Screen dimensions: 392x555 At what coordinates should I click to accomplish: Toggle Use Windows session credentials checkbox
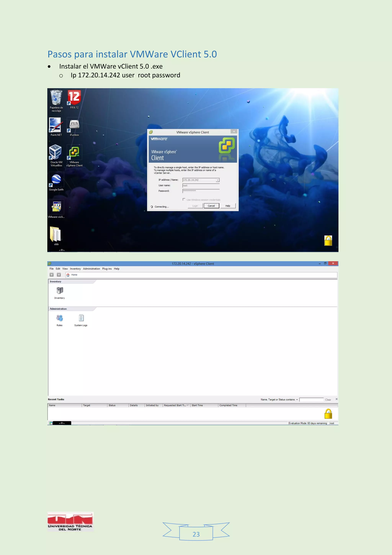click(x=184, y=200)
